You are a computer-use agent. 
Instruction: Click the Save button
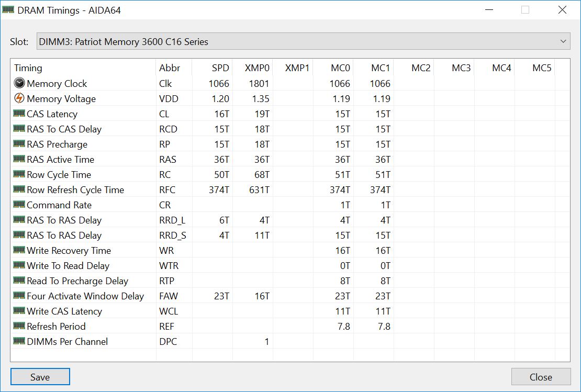click(40, 377)
